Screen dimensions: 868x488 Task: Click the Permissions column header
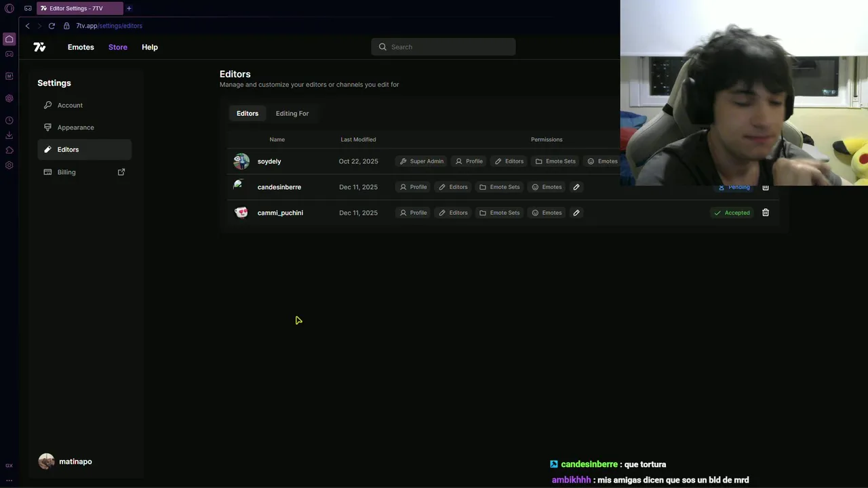point(547,140)
